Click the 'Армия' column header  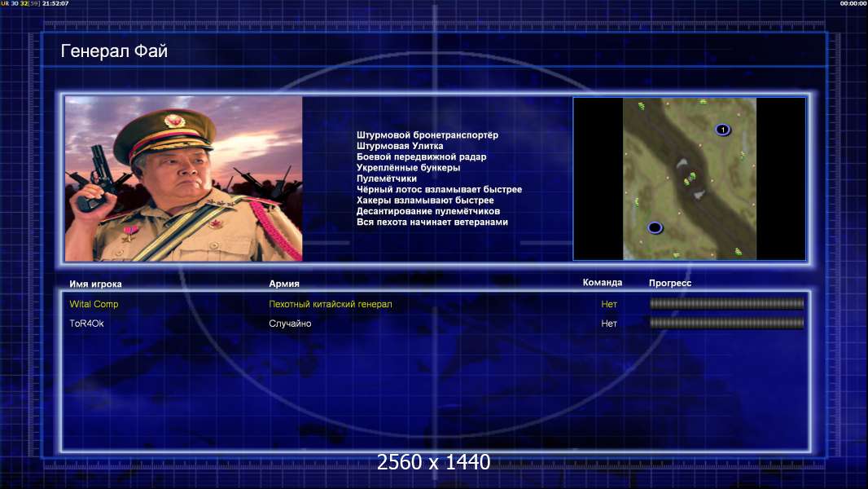284,284
